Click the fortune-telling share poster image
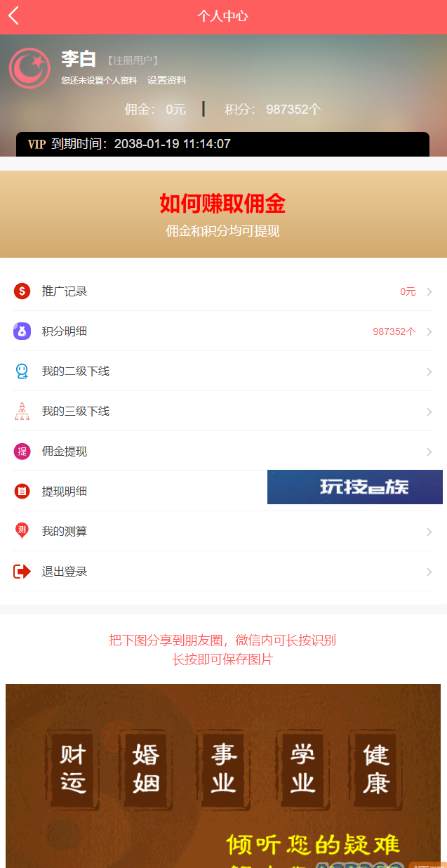The width and height of the screenshot is (447, 868). click(x=223, y=776)
